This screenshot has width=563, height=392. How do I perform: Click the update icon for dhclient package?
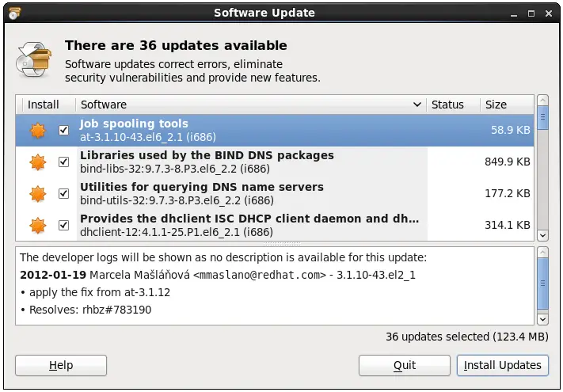(38, 226)
